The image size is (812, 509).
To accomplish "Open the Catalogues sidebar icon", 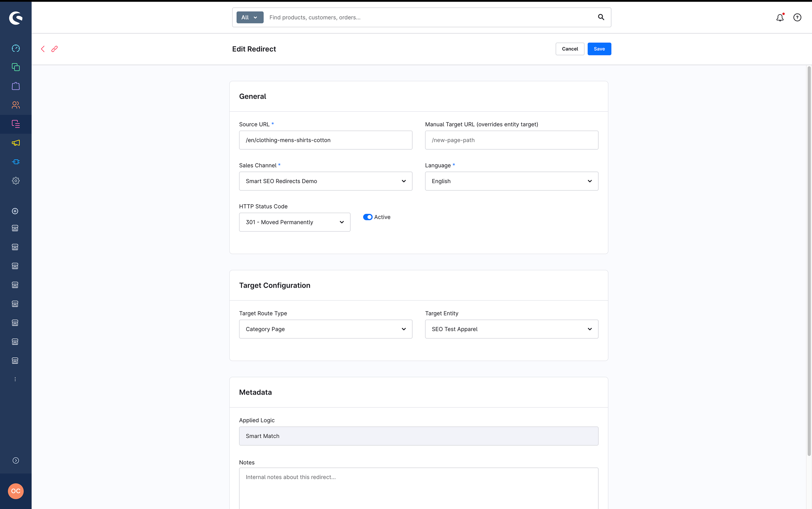I will click(x=16, y=67).
